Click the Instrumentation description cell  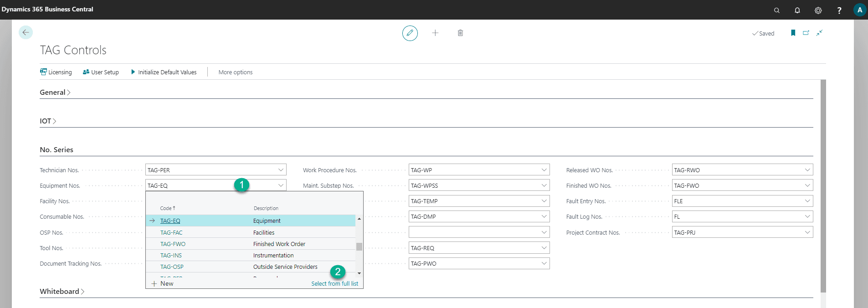(273, 255)
